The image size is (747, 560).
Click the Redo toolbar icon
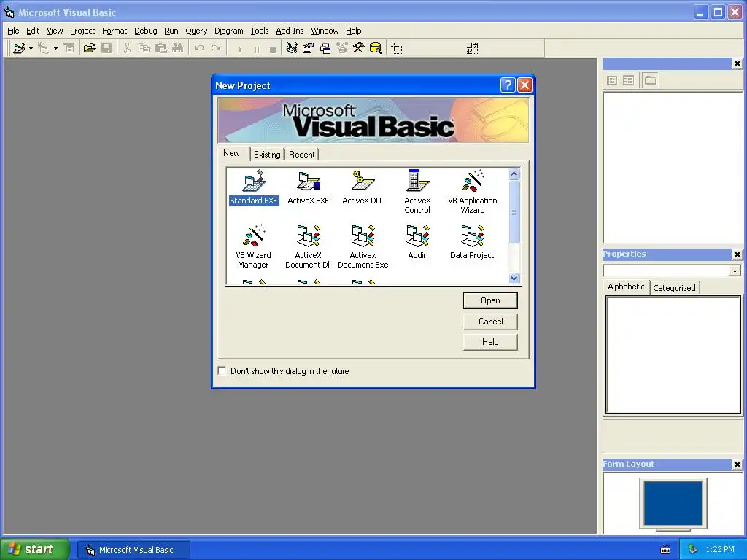[x=216, y=48]
